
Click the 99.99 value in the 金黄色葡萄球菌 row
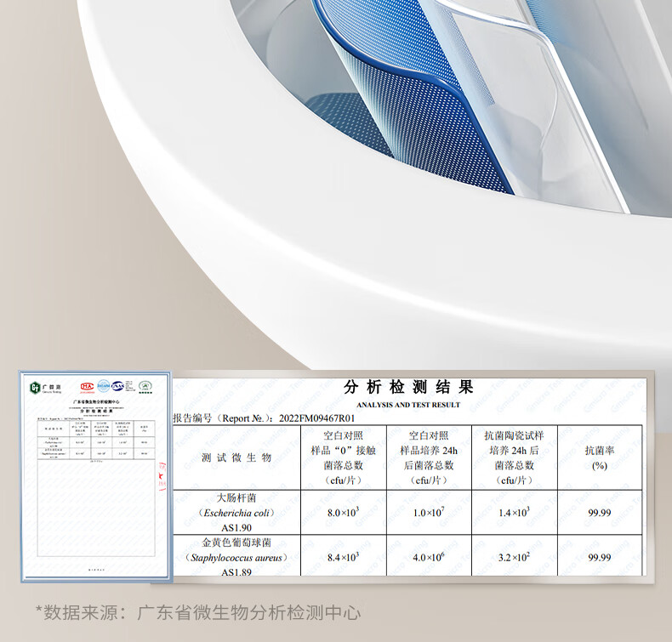coord(599,557)
